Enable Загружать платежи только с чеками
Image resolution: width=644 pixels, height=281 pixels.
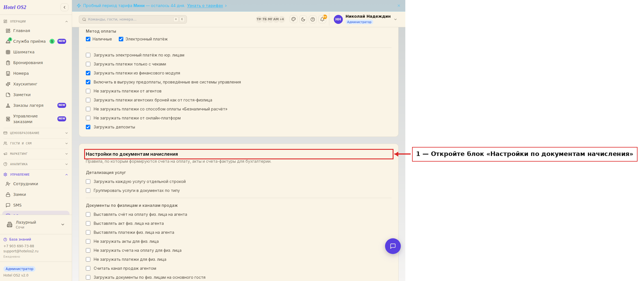coord(88,64)
